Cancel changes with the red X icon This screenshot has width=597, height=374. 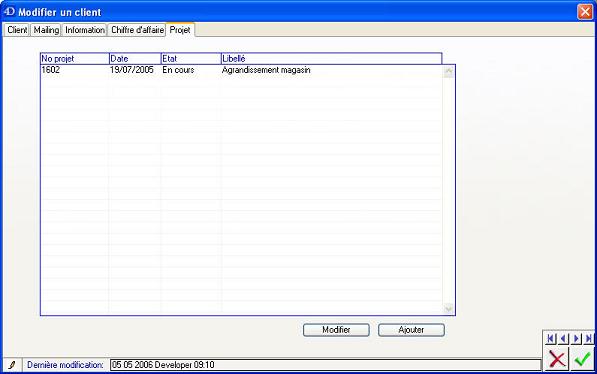[557, 359]
